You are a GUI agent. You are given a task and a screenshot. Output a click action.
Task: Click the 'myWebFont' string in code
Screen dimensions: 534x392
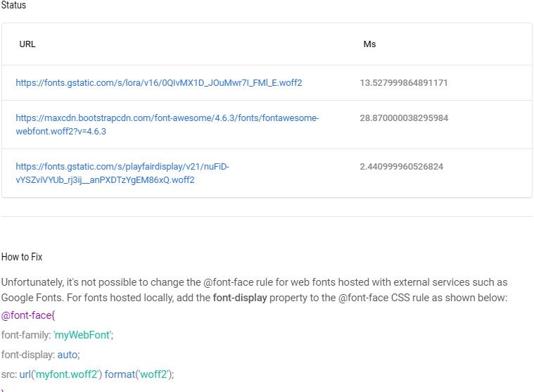pyautogui.click(x=82, y=335)
